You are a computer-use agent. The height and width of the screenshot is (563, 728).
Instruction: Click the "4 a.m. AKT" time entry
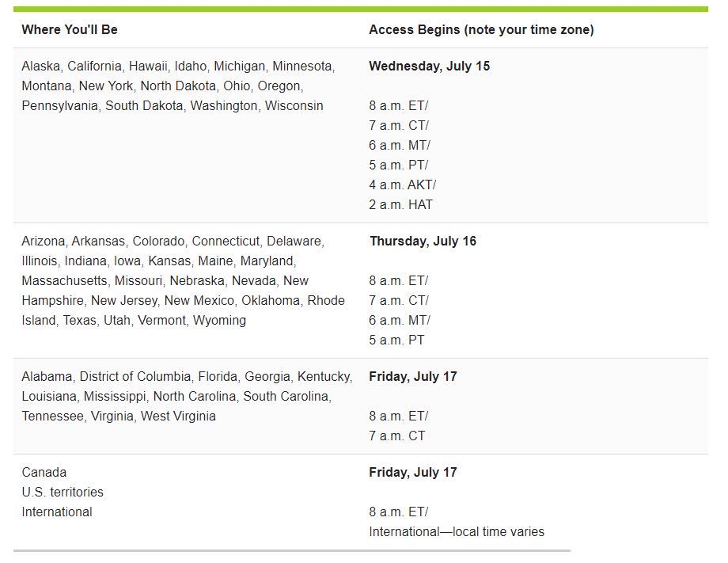pos(402,185)
